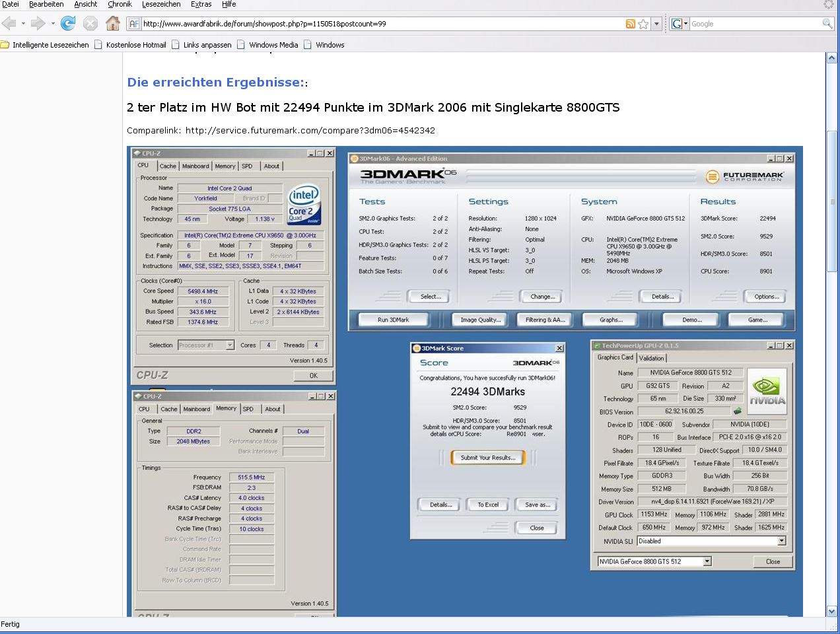840x634 pixels.
Task: Click the Futuremark Corporation logo
Action: (745, 177)
